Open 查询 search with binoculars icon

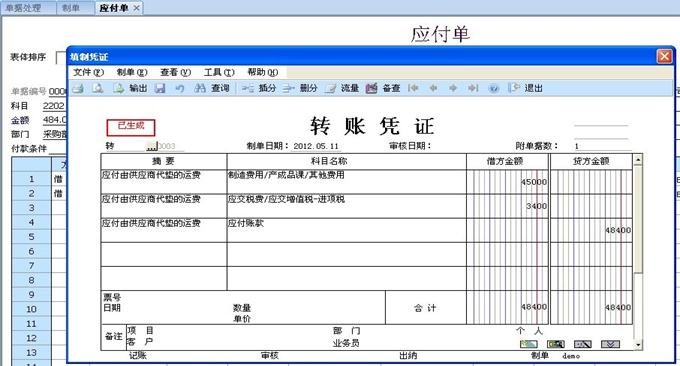pos(212,88)
